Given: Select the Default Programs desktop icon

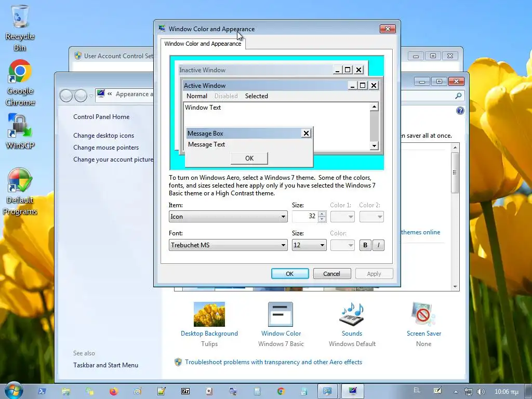Looking at the screenshot, I should coord(20,191).
